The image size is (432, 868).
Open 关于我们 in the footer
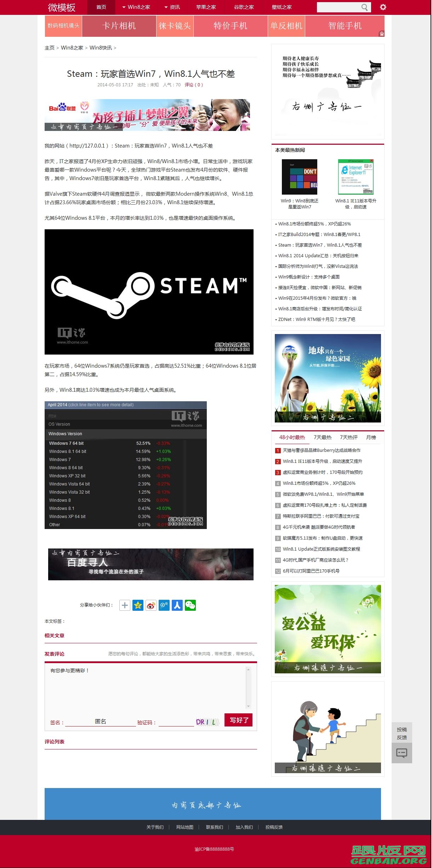[x=155, y=827]
